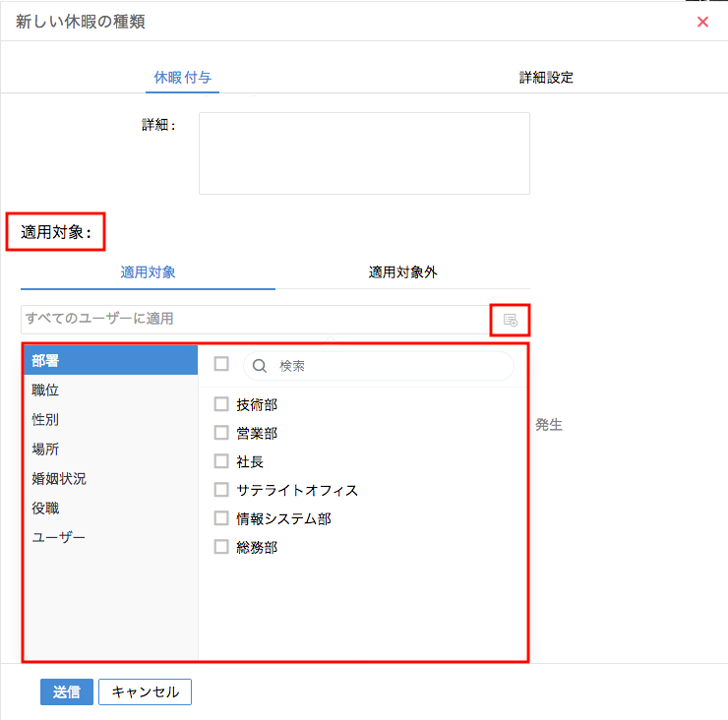Click the magnifier icon in search box
728x720 pixels.
tap(261, 366)
